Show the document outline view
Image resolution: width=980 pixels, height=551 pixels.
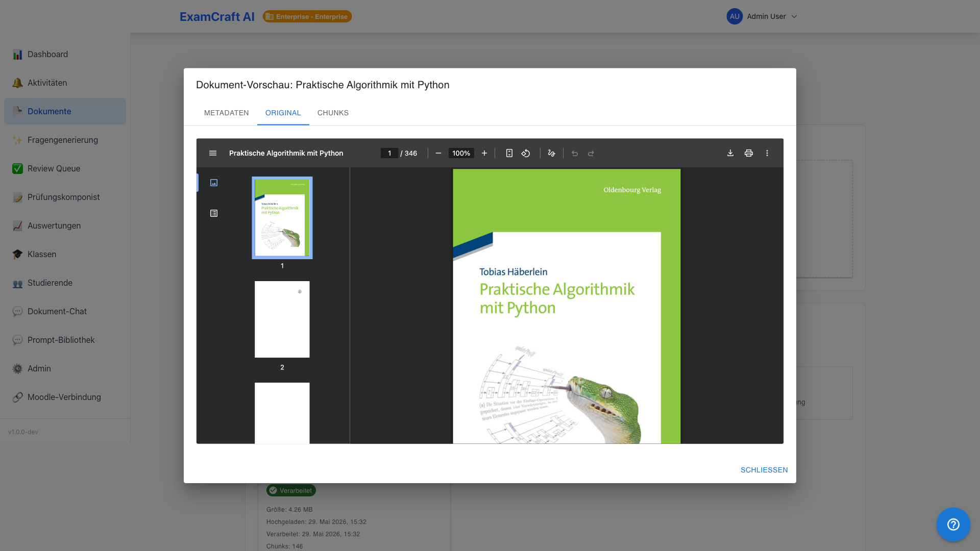point(214,213)
